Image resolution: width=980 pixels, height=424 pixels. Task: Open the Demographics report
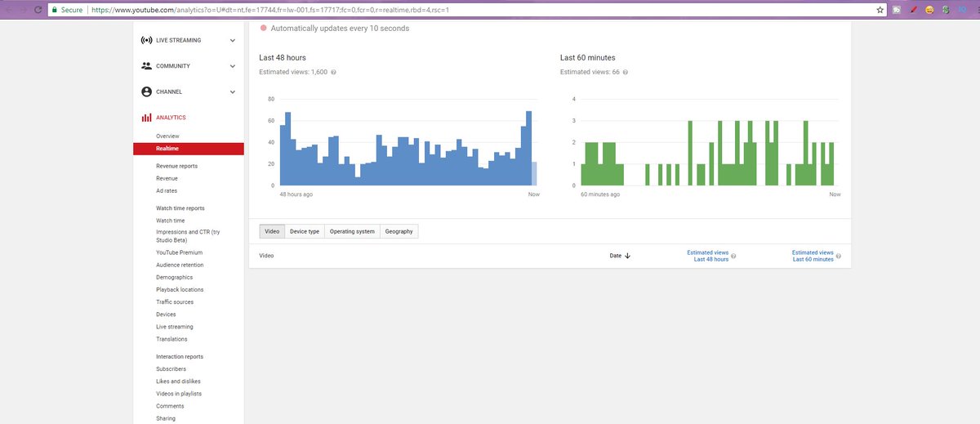click(x=174, y=277)
